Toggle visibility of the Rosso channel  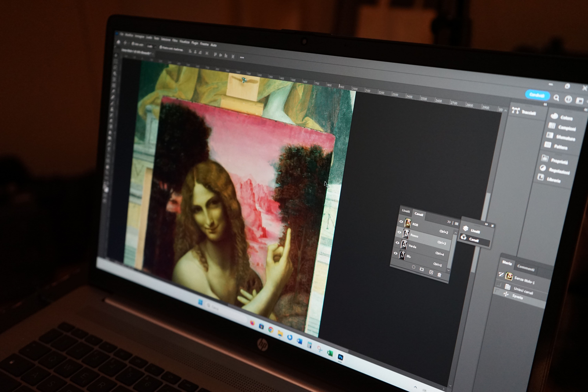[x=399, y=232]
